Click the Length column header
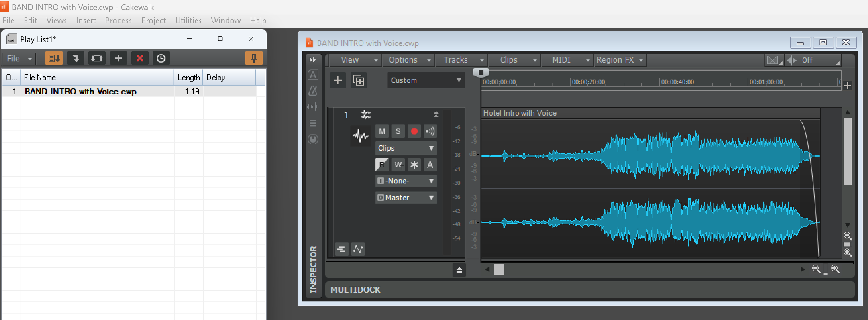This screenshot has height=320, width=868. click(x=188, y=78)
